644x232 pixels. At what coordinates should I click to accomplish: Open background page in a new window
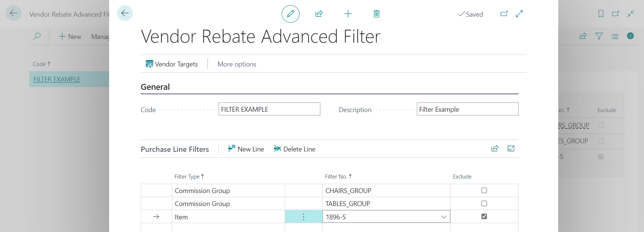point(615,14)
